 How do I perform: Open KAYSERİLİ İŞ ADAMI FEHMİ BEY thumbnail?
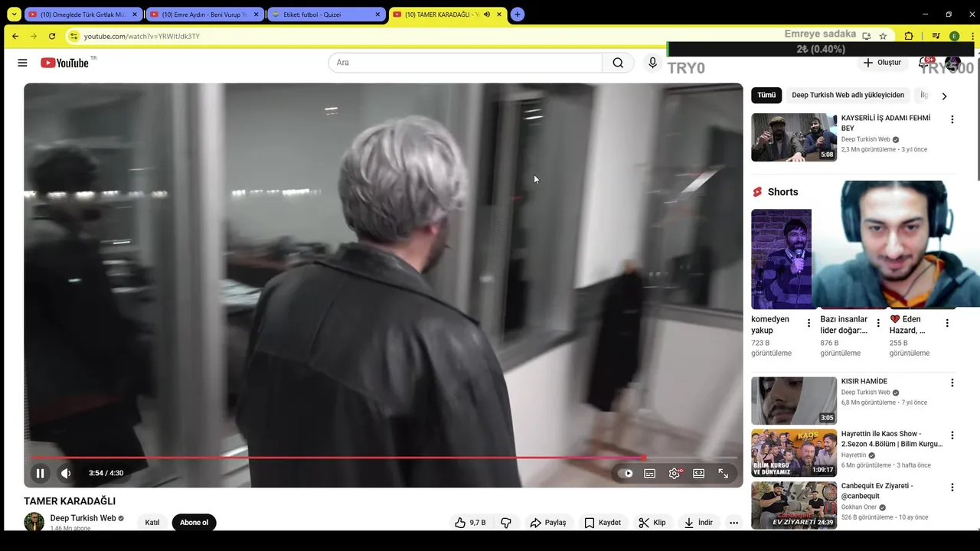[x=794, y=138]
